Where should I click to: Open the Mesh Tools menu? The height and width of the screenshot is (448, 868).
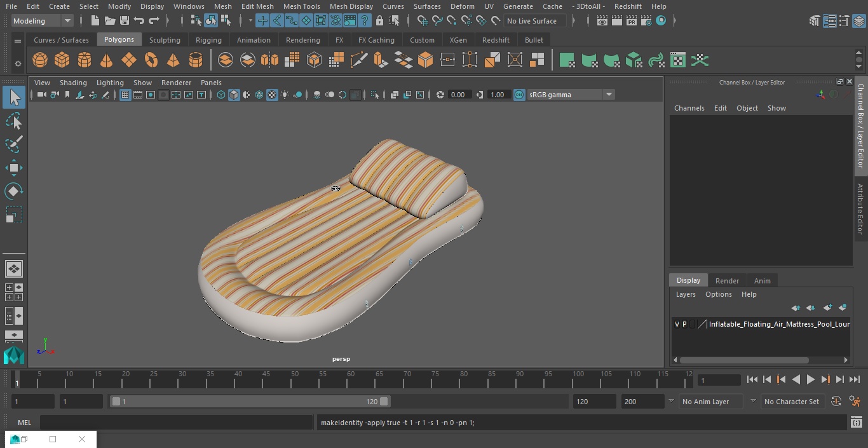click(301, 6)
